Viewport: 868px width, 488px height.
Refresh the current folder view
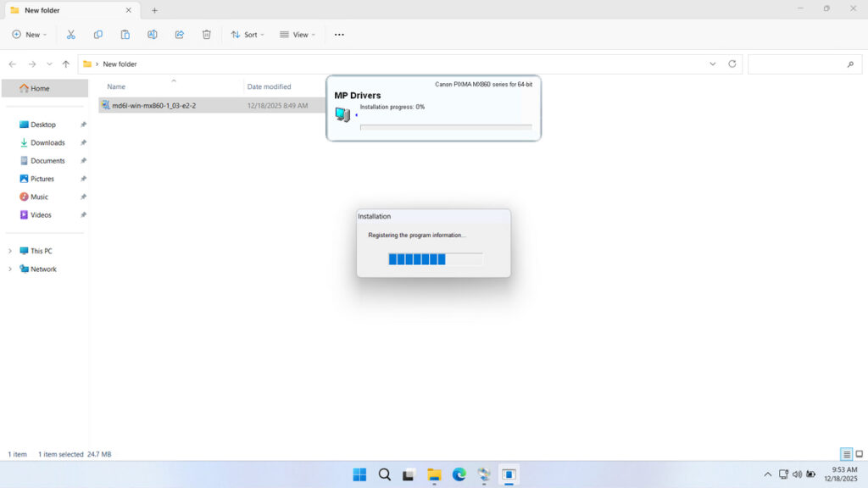click(x=732, y=64)
